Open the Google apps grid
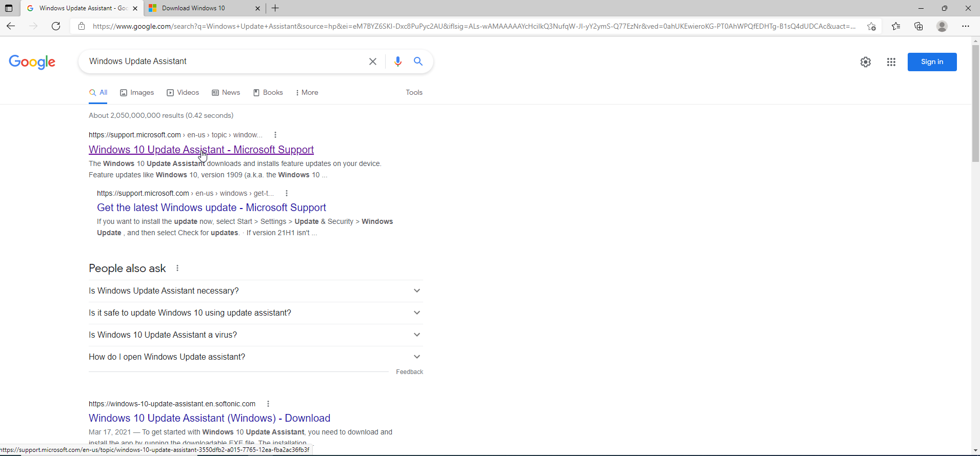The image size is (980, 456). tap(891, 62)
